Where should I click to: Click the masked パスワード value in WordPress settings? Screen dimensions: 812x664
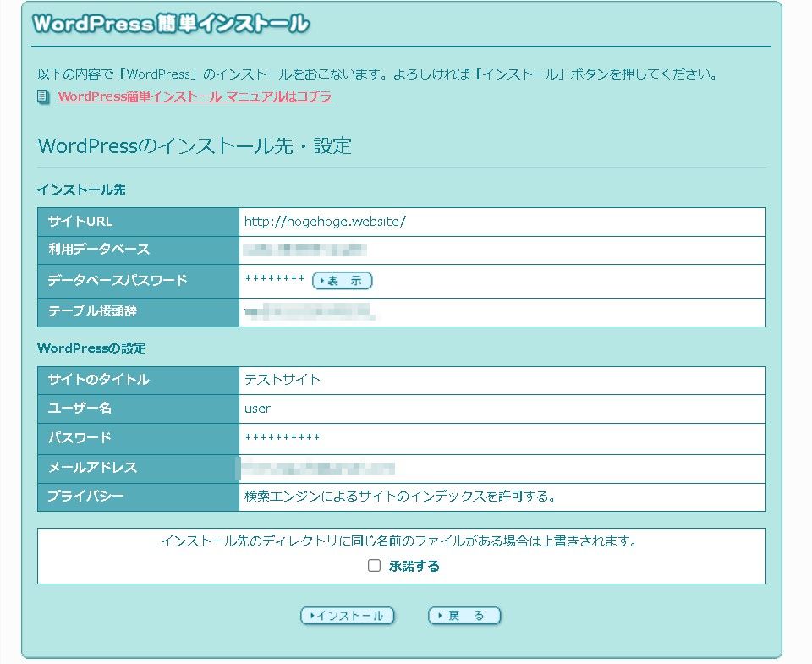283,438
